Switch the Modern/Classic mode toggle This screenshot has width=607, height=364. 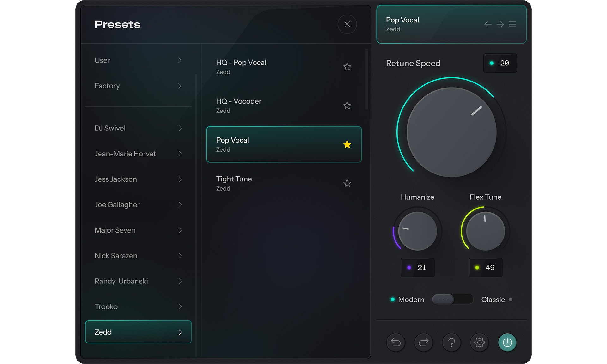(x=452, y=299)
